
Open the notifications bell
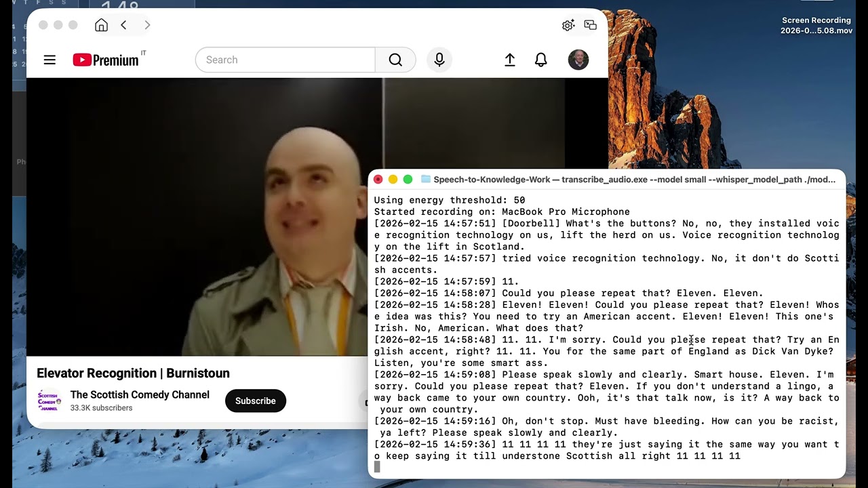tap(540, 60)
